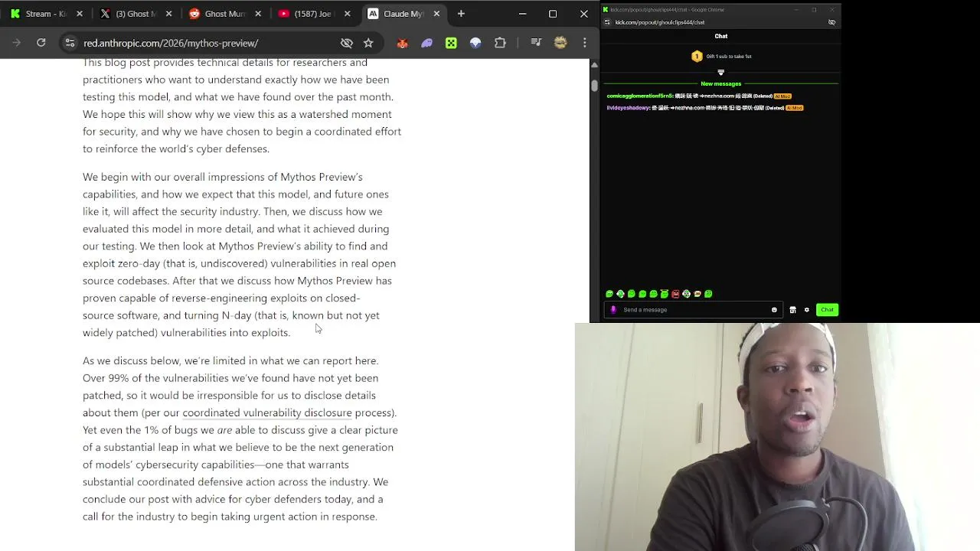Switch to the X (3) Ghost tab
This screenshot has height=551, width=980.
136,14
